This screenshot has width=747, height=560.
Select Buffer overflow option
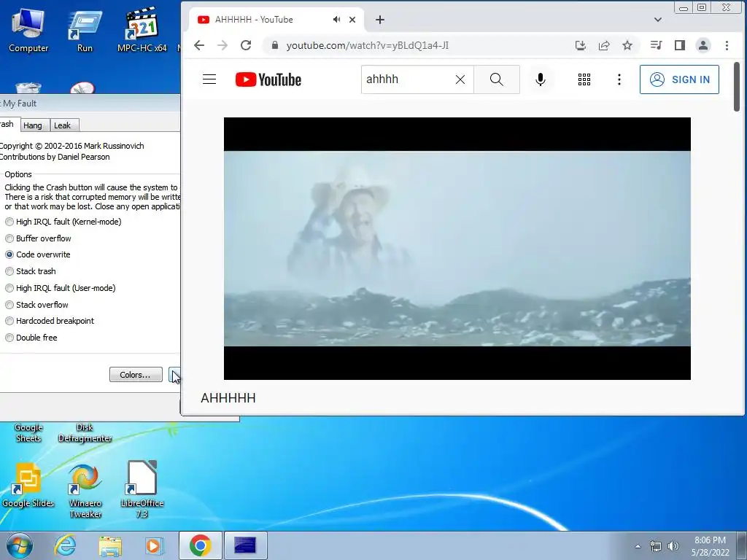coord(38,238)
